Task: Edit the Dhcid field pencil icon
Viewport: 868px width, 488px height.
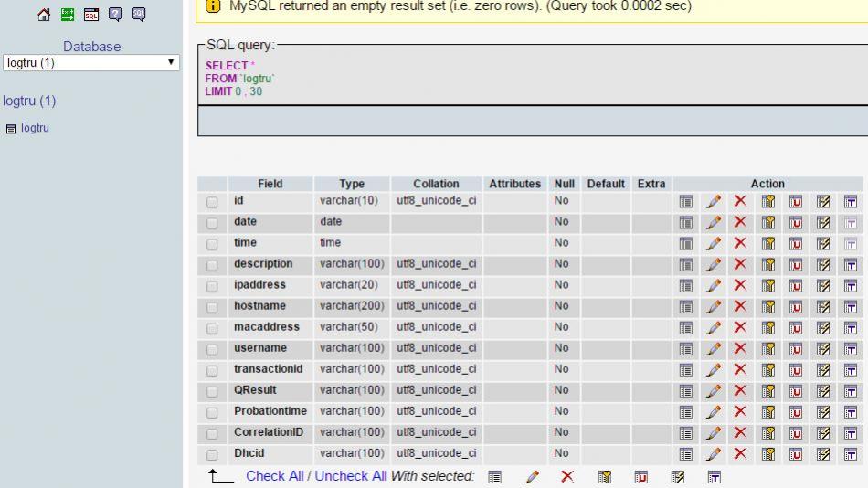Action: coord(713,454)
